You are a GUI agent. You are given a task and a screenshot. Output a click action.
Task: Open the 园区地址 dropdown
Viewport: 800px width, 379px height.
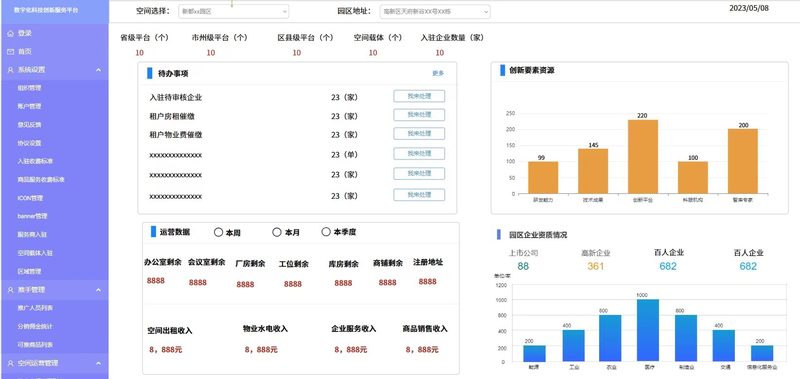click(x=435, y=11)
